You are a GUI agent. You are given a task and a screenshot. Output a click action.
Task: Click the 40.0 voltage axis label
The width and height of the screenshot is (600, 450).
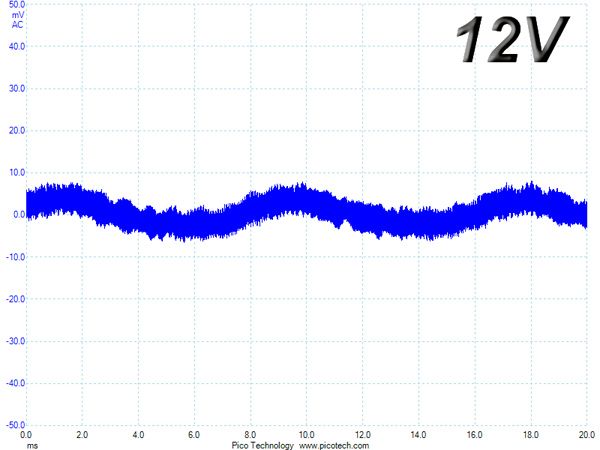[x=16, y=46]
